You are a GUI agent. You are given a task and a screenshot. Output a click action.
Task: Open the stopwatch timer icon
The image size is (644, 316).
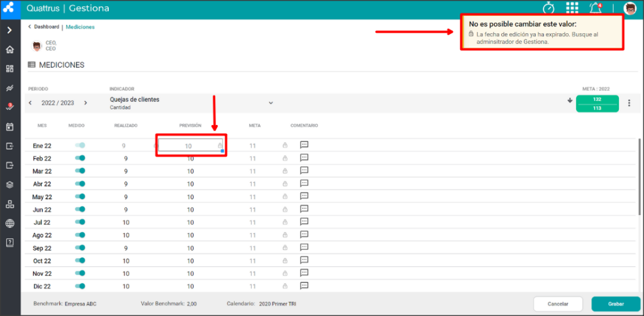pos(548,8)
